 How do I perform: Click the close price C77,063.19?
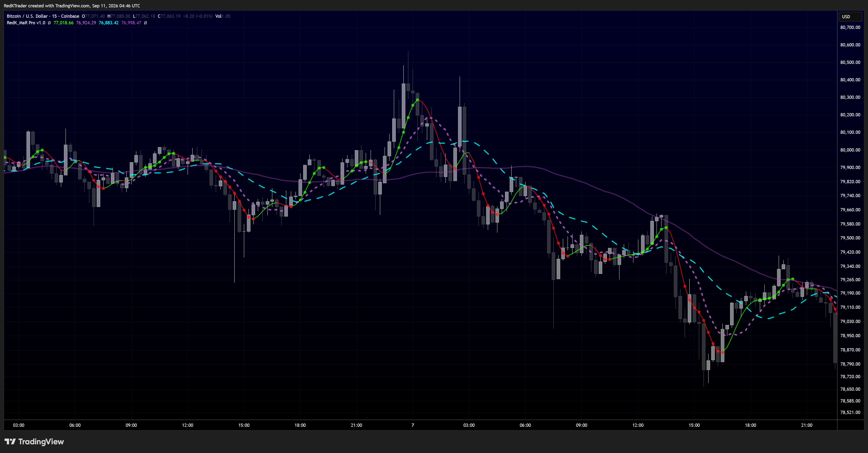point(169,16)
